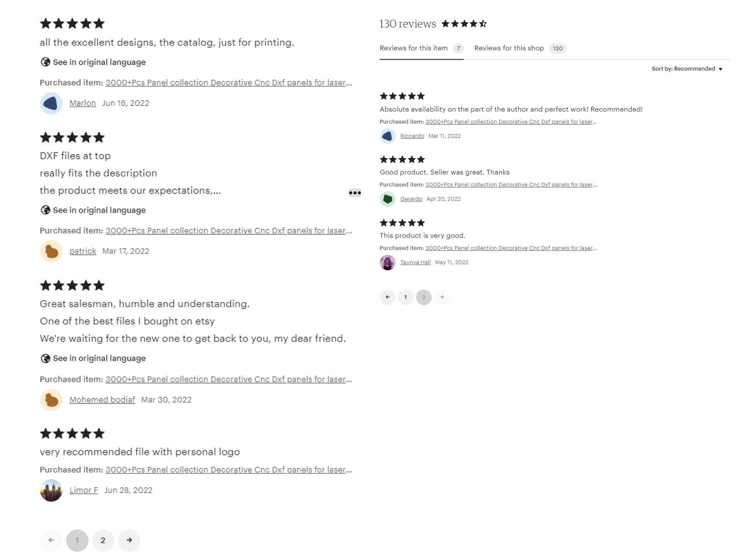The height and width of the screenshot is (560, 736).
Task: Click the globe icon under Marlon's review
Action: (x=45, y=62)
